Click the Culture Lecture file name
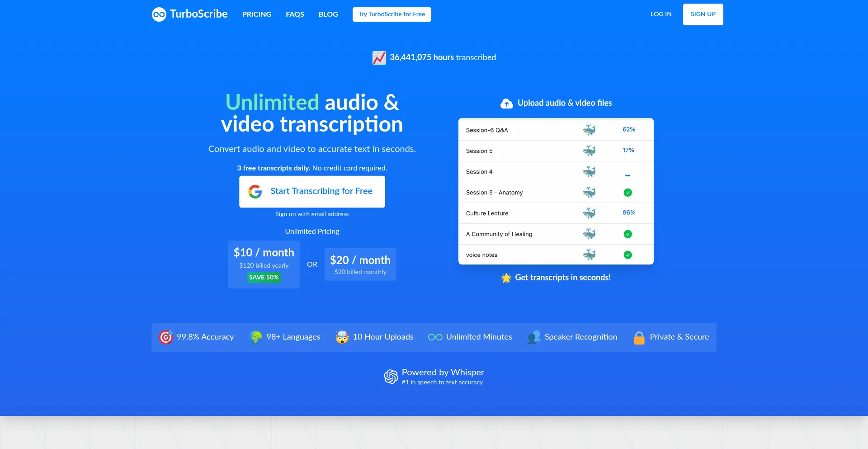 487,213
